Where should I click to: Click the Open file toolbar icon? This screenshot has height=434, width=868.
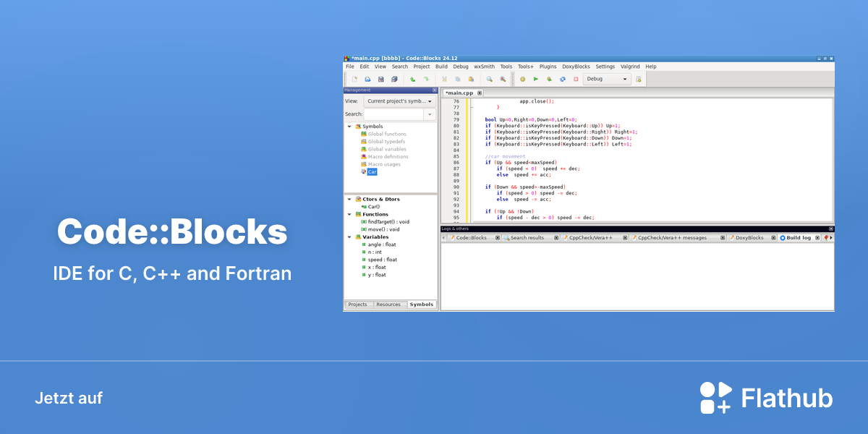367,79
